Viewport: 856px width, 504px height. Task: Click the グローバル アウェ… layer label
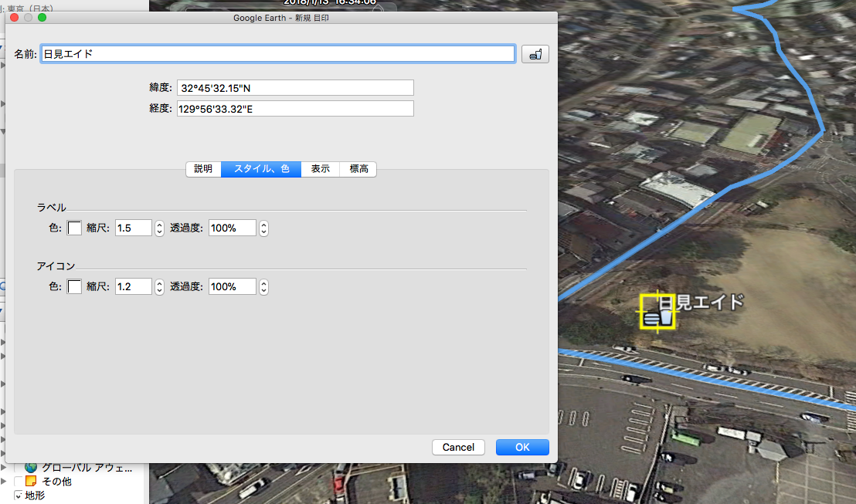87,468
